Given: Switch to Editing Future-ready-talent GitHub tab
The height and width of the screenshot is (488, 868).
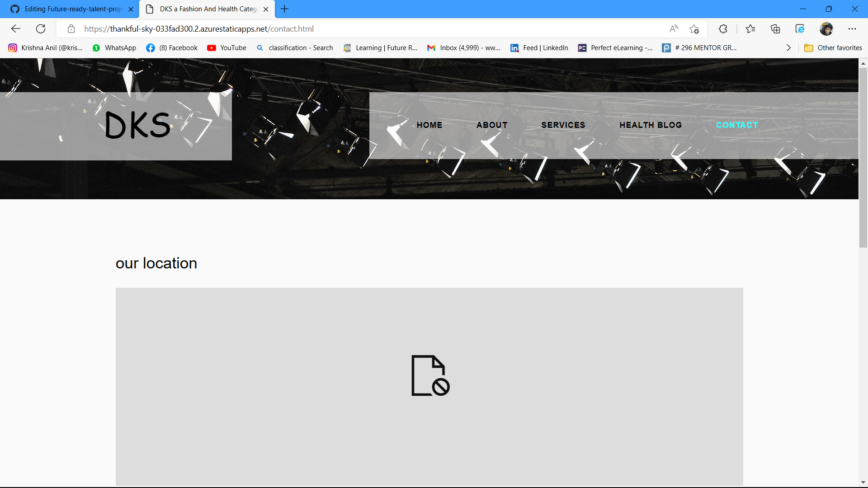Looking at the screenshot, I should 72,9.
